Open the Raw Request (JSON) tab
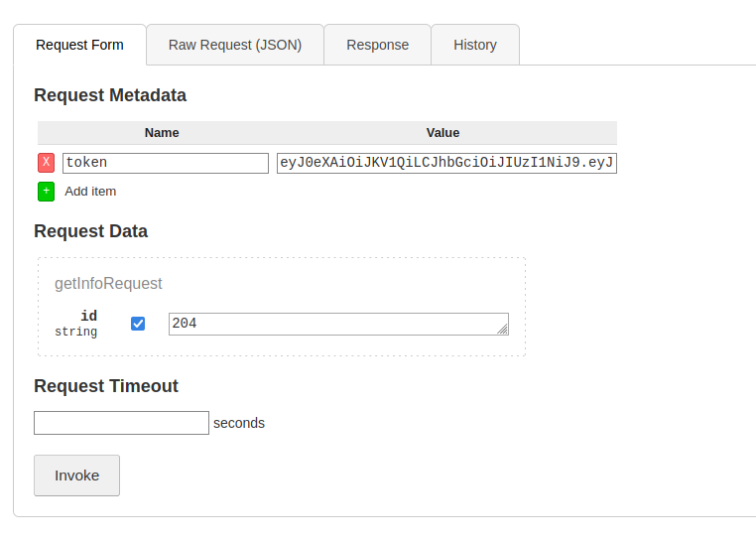Image resolution: width=756 pixels, height=543 pixels. click(x=235, y=45)
